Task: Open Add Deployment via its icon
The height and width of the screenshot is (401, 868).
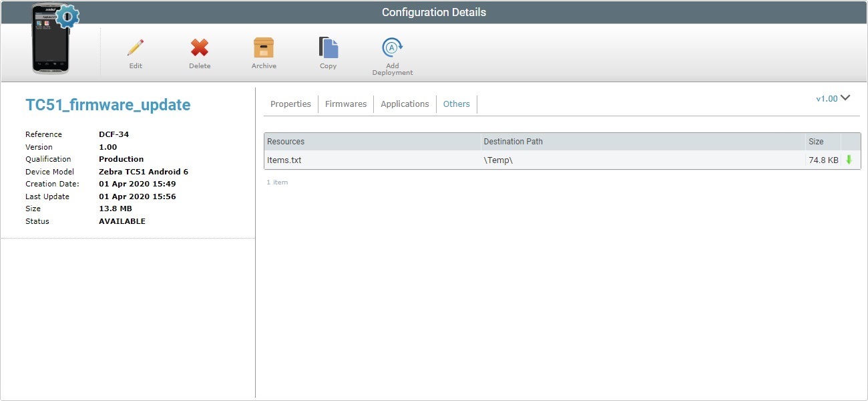Action: tap(392, 47)
